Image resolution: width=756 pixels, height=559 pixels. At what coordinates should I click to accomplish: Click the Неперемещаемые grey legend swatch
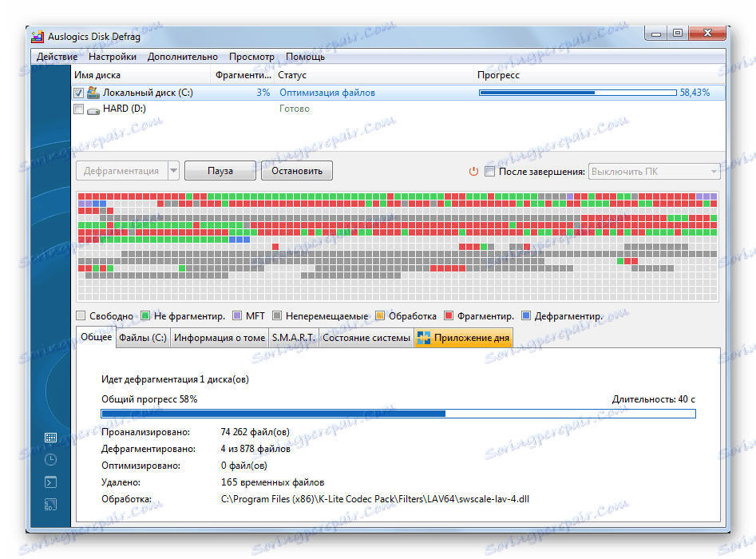pos(277,316)
